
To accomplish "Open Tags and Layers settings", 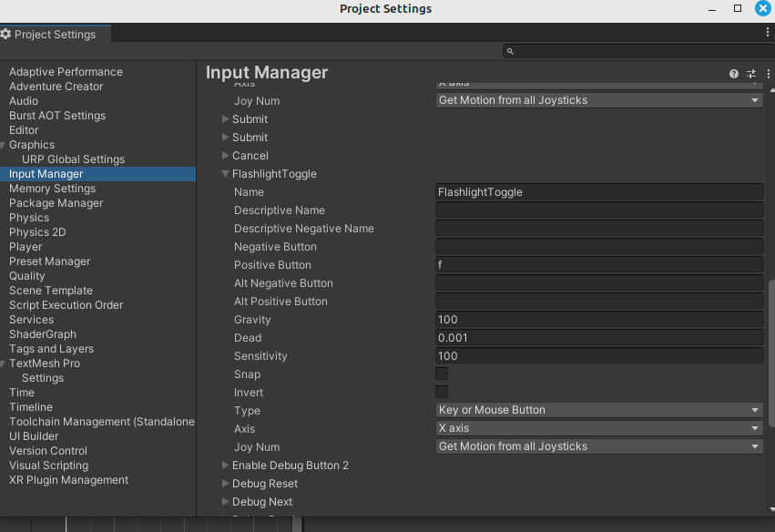I will pyautogui.click(x=51, y=349).
